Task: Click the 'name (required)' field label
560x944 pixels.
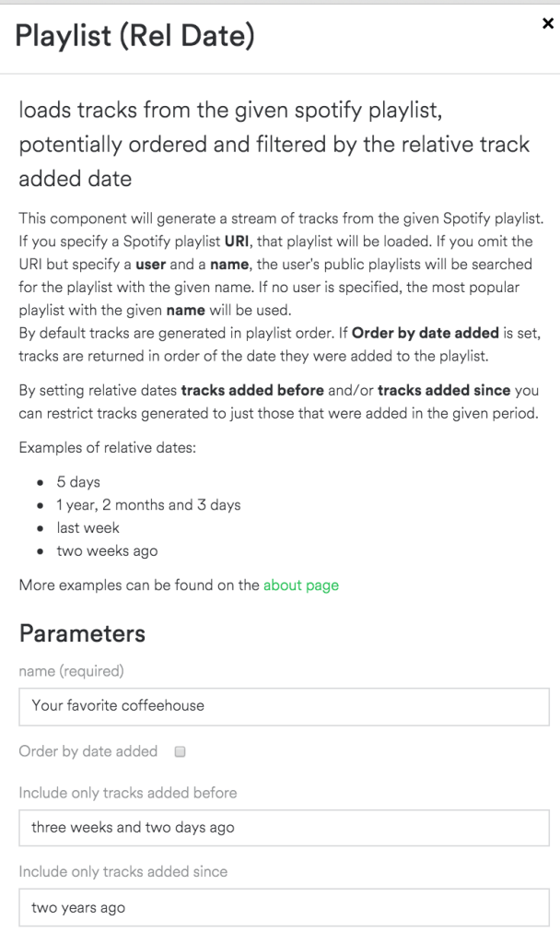Action: (71, 671)
